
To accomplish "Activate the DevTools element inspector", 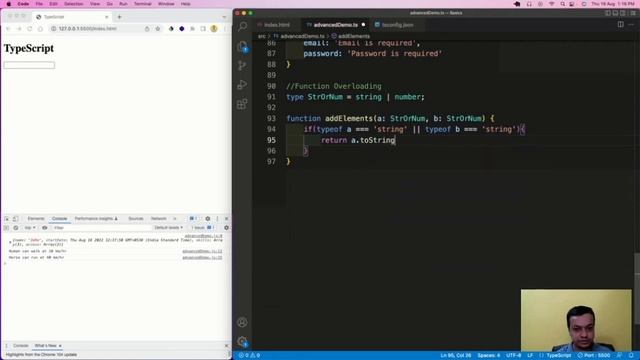I will [x=7, y=219].
